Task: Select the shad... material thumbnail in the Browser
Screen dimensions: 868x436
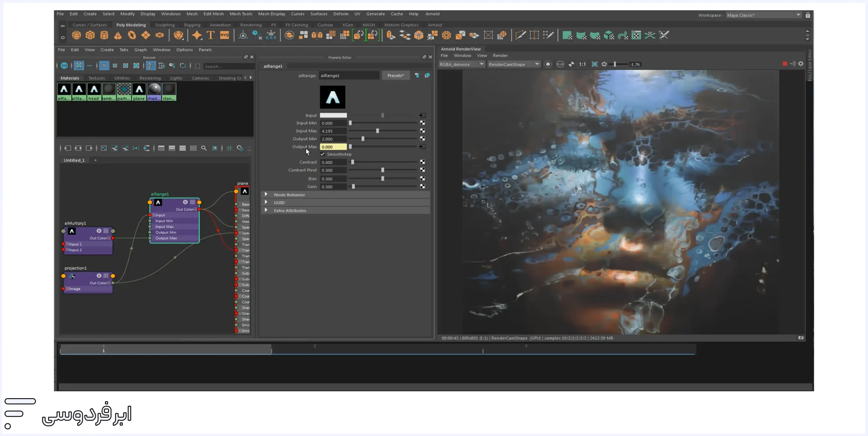Action: (154, 91)
